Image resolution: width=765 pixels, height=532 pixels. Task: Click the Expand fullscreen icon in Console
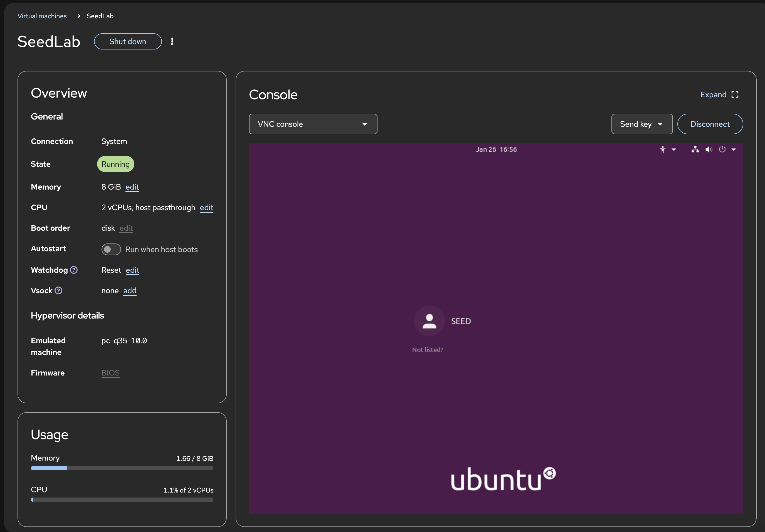coord(735,95)
